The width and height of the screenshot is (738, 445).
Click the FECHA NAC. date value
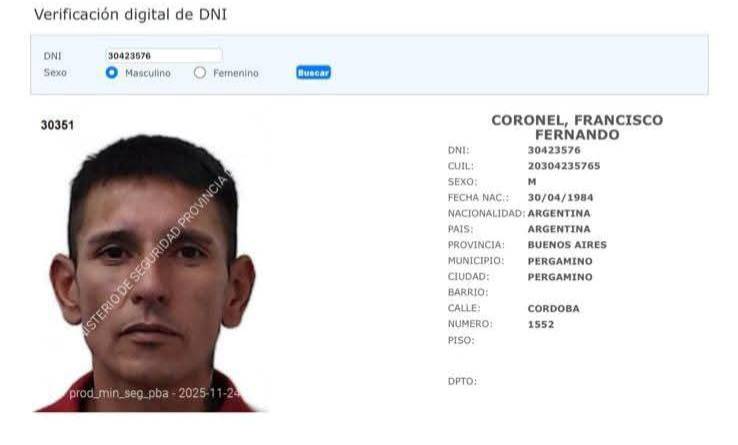(x=561, y=197)
